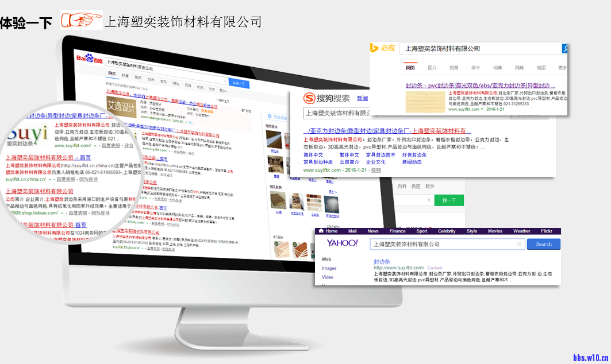
Task: Switch to Bing 图片 tab
Action: pos(432,68)
